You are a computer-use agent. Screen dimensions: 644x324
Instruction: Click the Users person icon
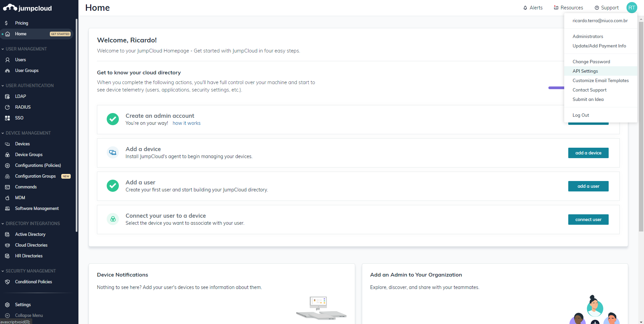coord(7,60)
